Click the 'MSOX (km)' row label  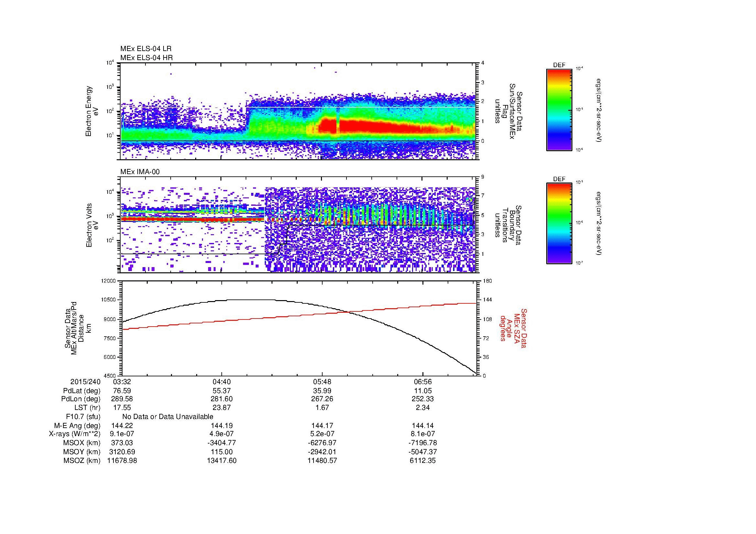[x=82, y=443]
